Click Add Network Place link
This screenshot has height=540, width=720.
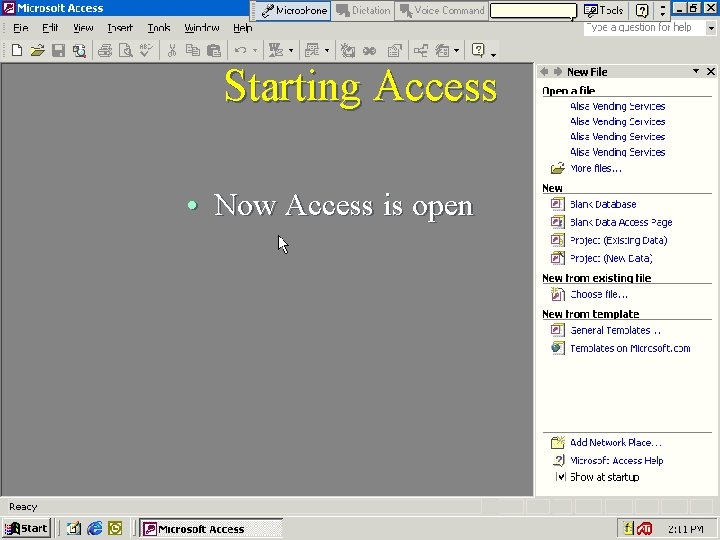616,443
